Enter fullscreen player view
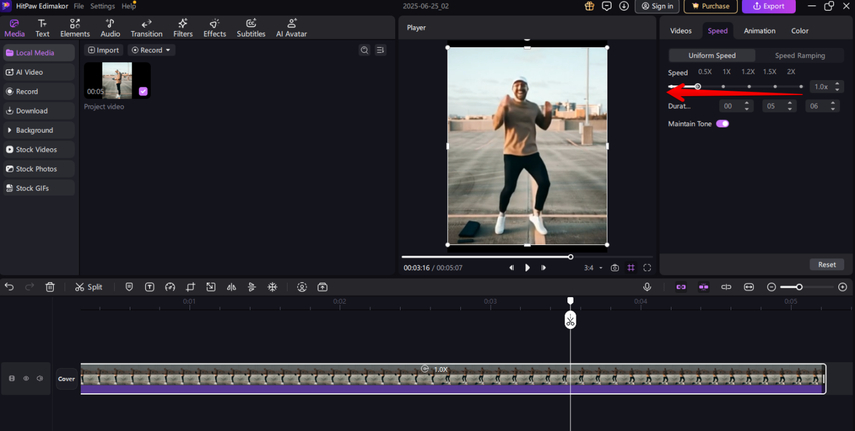Screen dimensions: 855x431 (x=647, y=268)
